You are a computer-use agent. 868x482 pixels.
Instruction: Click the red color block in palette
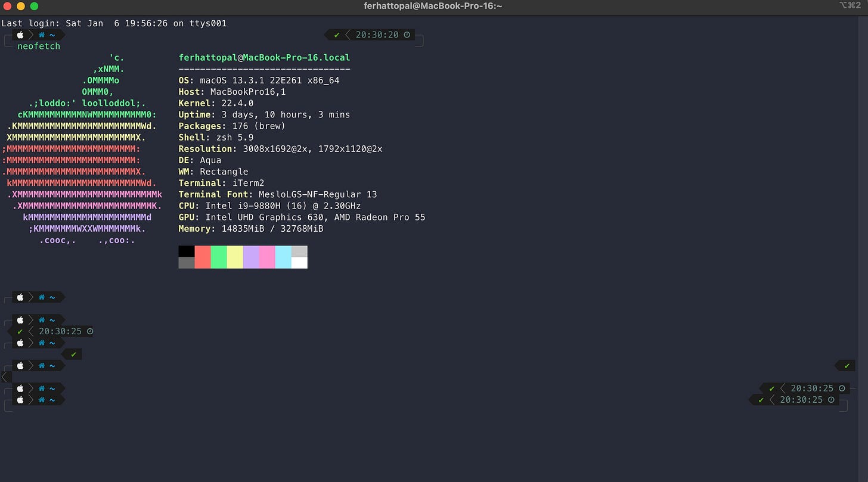[x=203, y=257]
